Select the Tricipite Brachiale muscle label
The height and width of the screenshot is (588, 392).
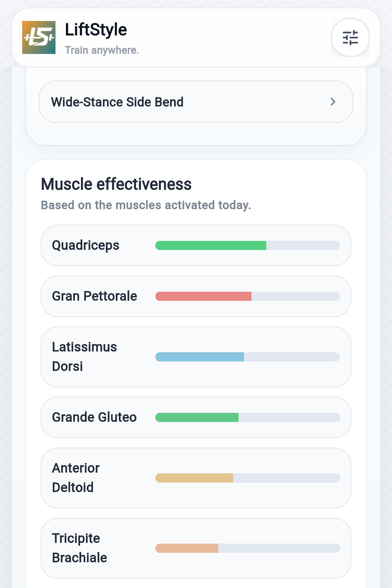80,548
